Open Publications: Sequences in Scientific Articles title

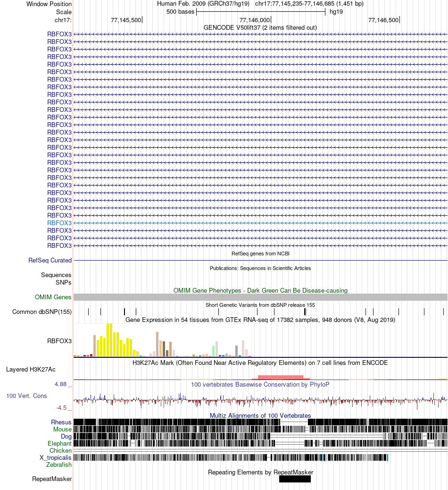(x=260, y=268)
